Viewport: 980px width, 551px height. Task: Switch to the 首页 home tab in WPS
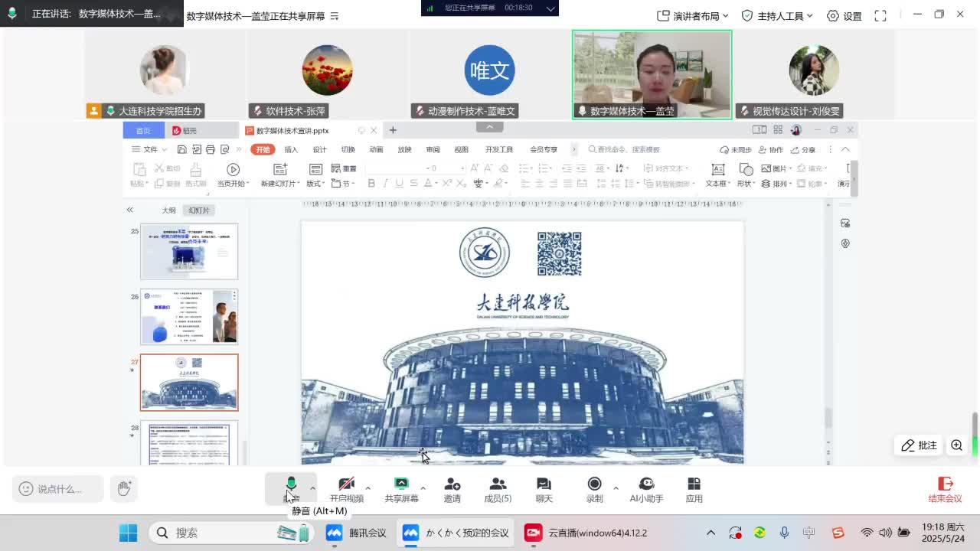(144, 131)
